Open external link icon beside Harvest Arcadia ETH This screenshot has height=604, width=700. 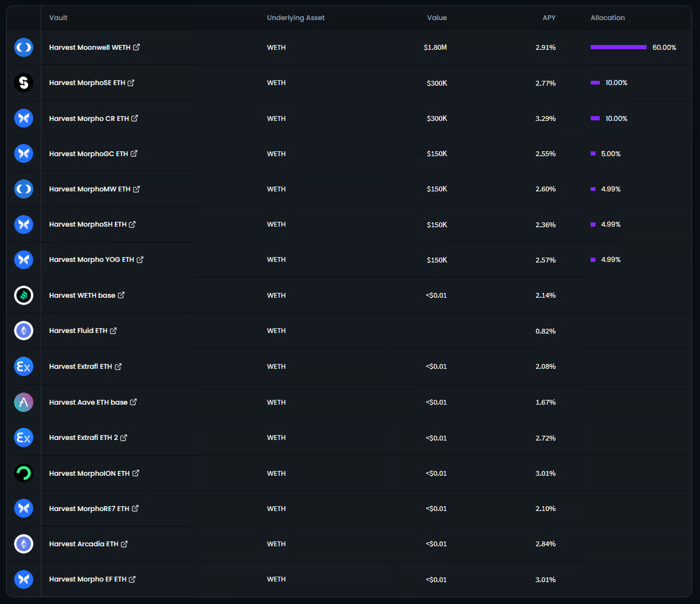pos(125,544)
